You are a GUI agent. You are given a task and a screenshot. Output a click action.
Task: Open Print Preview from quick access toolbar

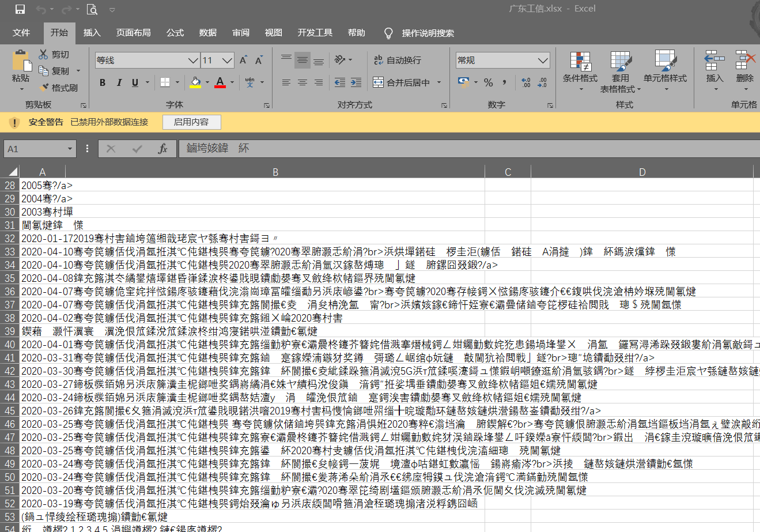[92, 9]
